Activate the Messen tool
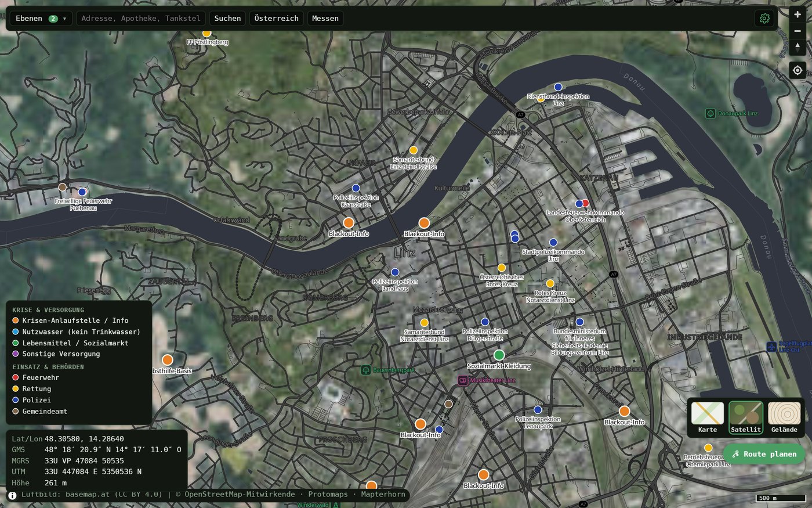This screenshot has width=812, height=508. (325, 19)
